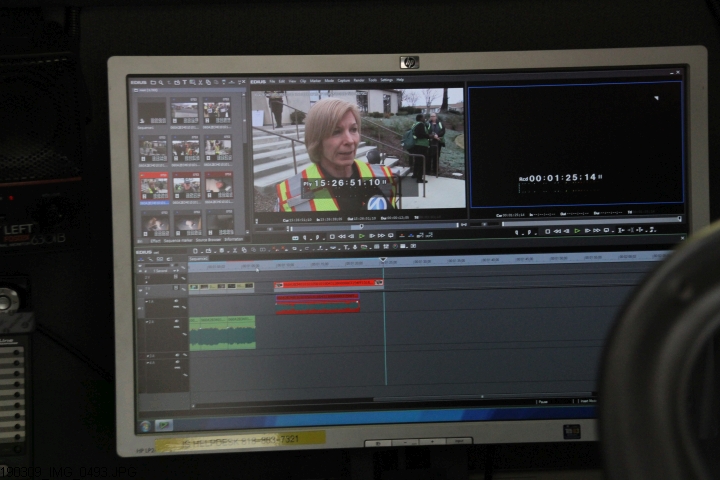Step to previous frame in Player monitor
The width and height of the screenshot is (720, 480).
point(352,236)
